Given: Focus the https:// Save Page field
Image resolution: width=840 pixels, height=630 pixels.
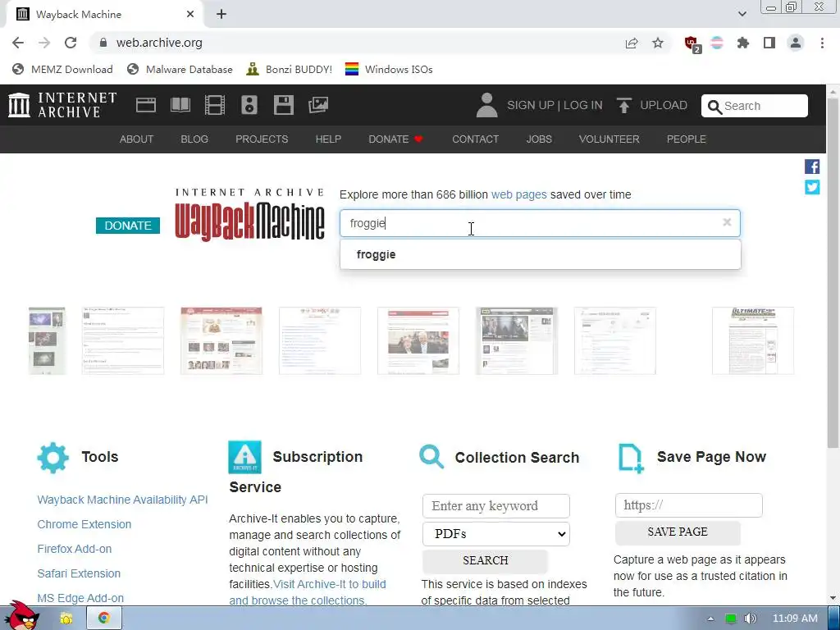Looking at the screenshot, I should [x=689, y=505].
